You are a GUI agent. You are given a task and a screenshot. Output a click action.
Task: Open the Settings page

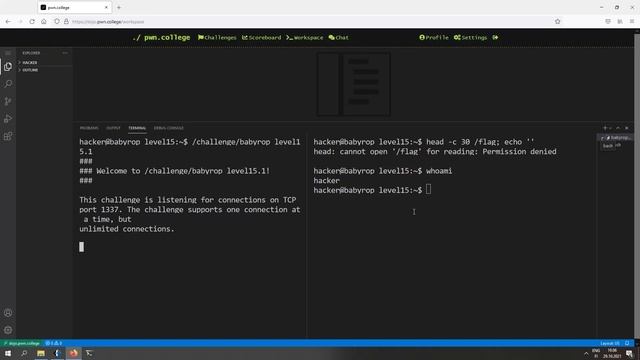point(470,38)
